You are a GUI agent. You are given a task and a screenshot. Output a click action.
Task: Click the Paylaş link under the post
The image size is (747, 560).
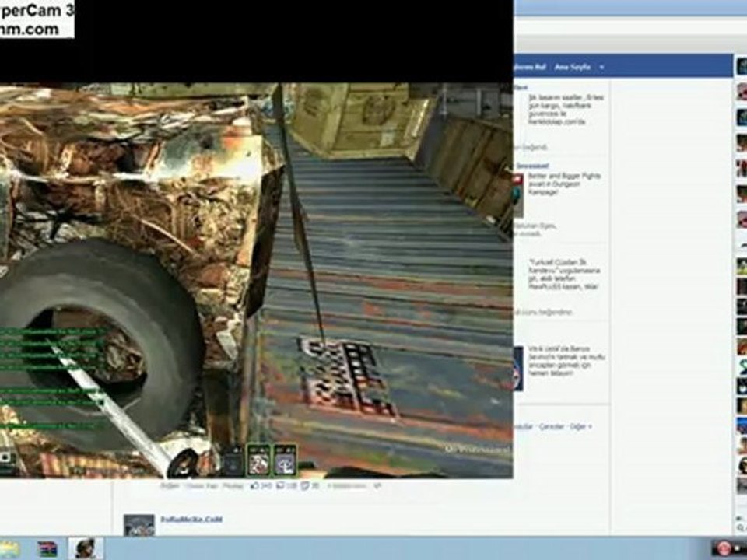(x=233, y=486)
